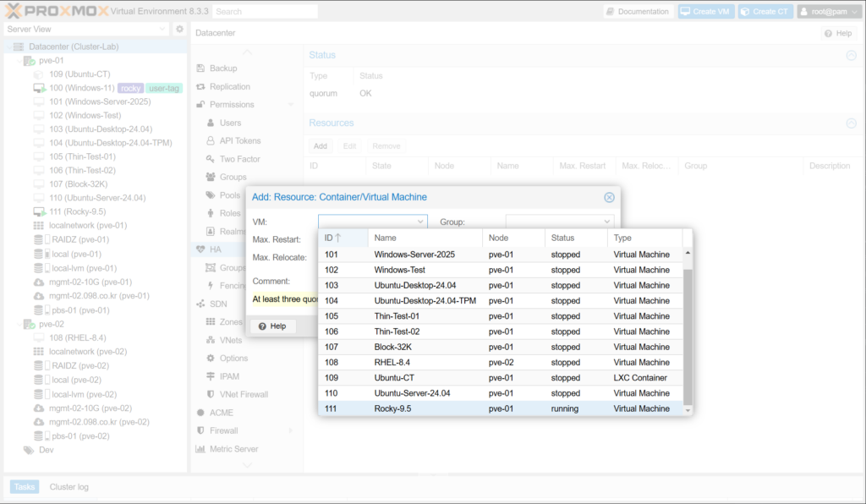Click the Proxmox logo in header
Screen dimensions: 866x504
(x=51, y=11)
